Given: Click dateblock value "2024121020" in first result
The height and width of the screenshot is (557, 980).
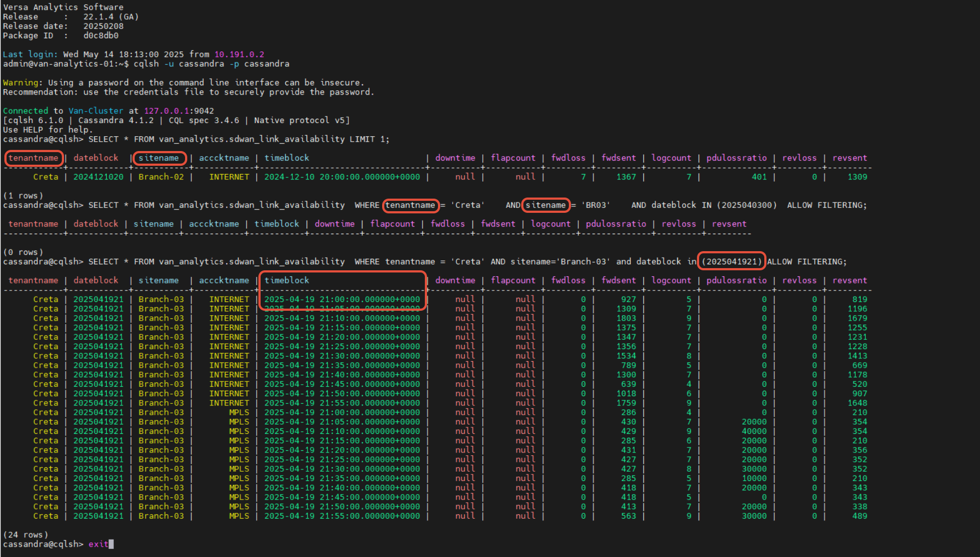Looking at the screenshot, I should coord(99,177).
